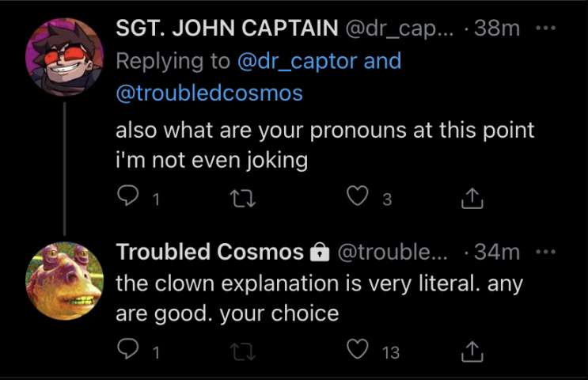Click the lock icon next to Troubled Cosmos

coord(320,252)
